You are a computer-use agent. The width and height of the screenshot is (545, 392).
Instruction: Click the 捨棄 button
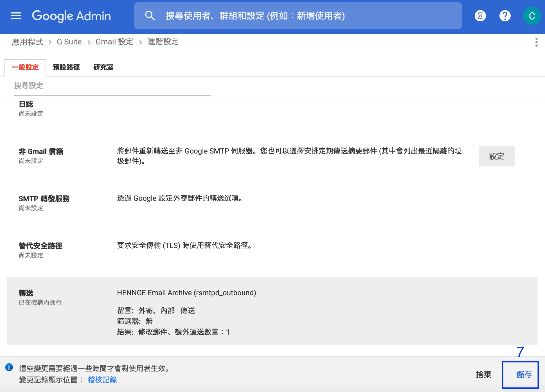(x=484, y=375)
